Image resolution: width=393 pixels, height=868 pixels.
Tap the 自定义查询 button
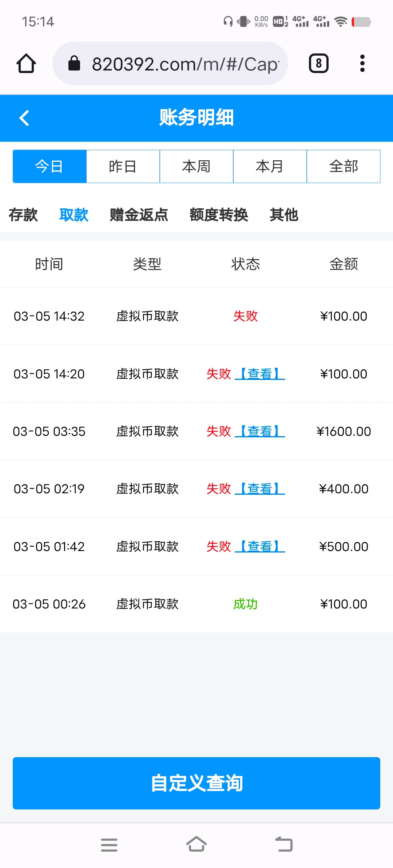196,783
